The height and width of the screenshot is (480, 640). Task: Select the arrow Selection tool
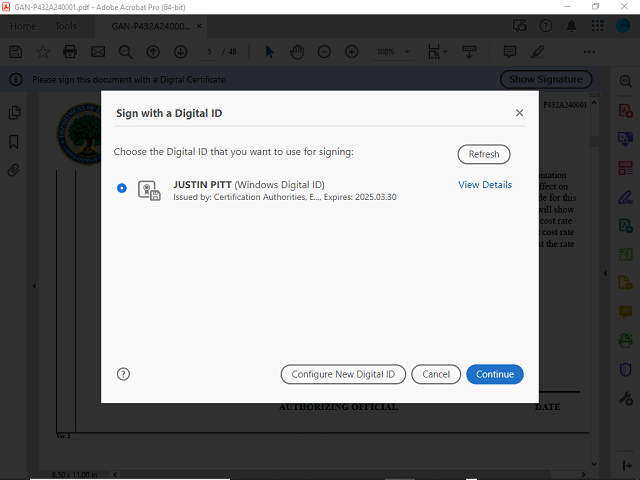(x=269, y=52)
